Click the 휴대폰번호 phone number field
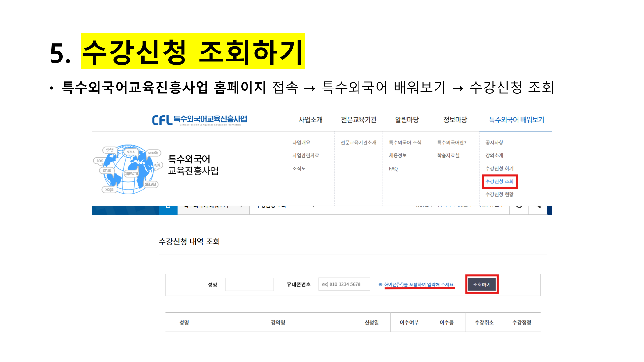The image size is (644, 362). pyautogui.click(x=344, y=284)
